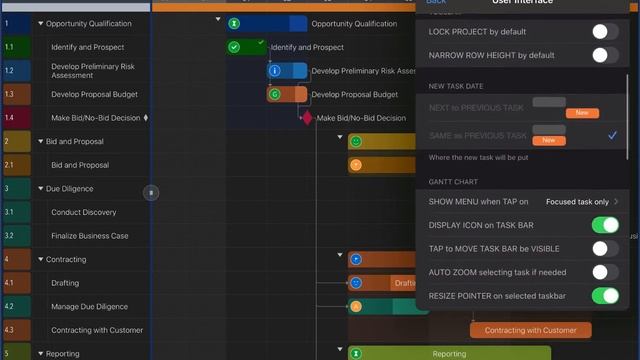
Task: Click Gantt collapse arrow beside Opportunity Qualification bar
Action: click(218, 19)
